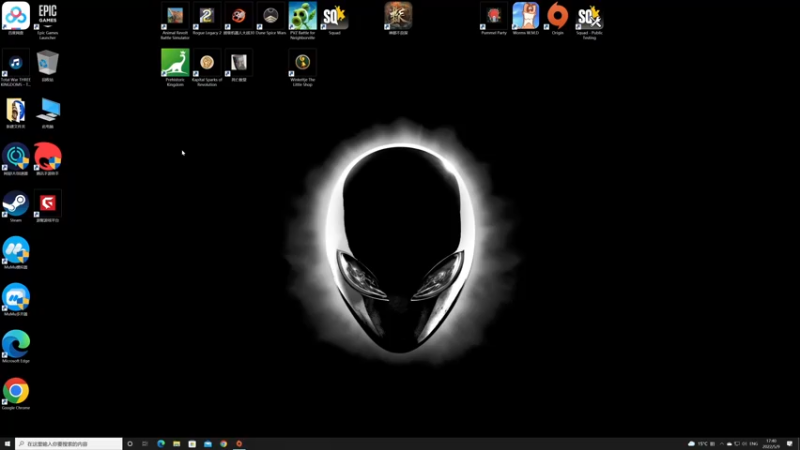This screenshot has height=450, width=800.
Task: Open Microsoft Edge desktop shortcut
Action: (16, 346)
